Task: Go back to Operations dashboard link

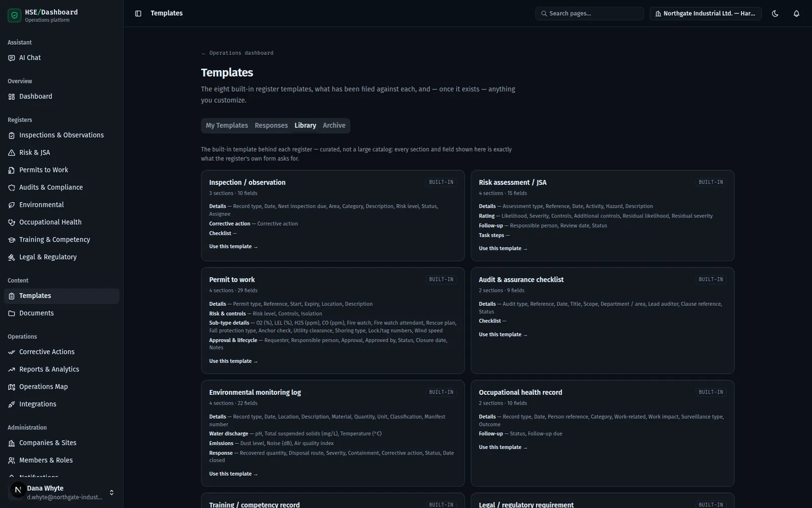Action: pyautogui.click(x=237, y=53)
